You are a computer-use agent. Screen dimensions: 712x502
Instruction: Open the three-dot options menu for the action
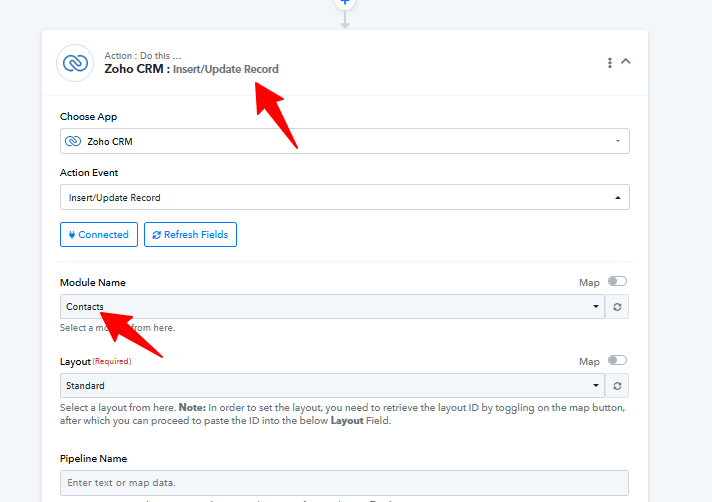coord(610,63)
